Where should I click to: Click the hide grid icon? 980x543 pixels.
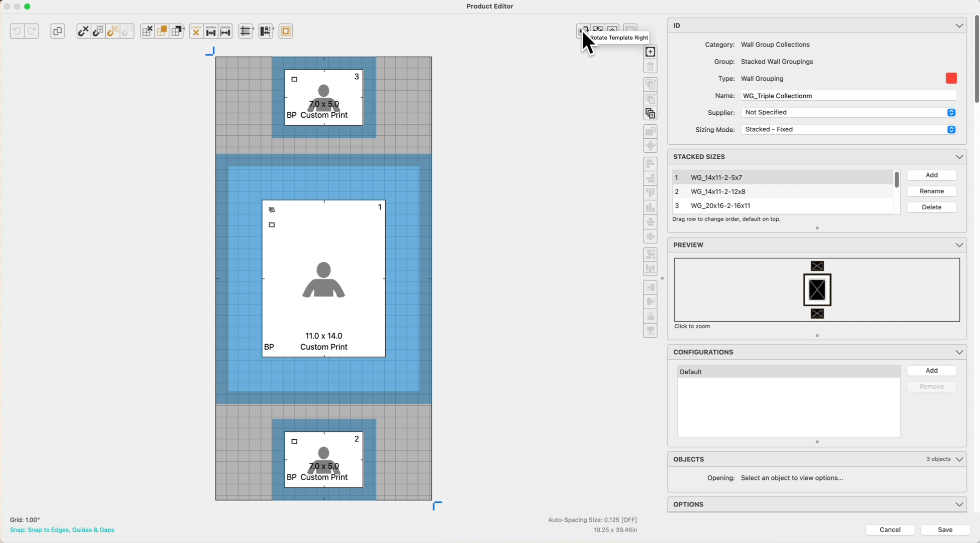[147, 31]
